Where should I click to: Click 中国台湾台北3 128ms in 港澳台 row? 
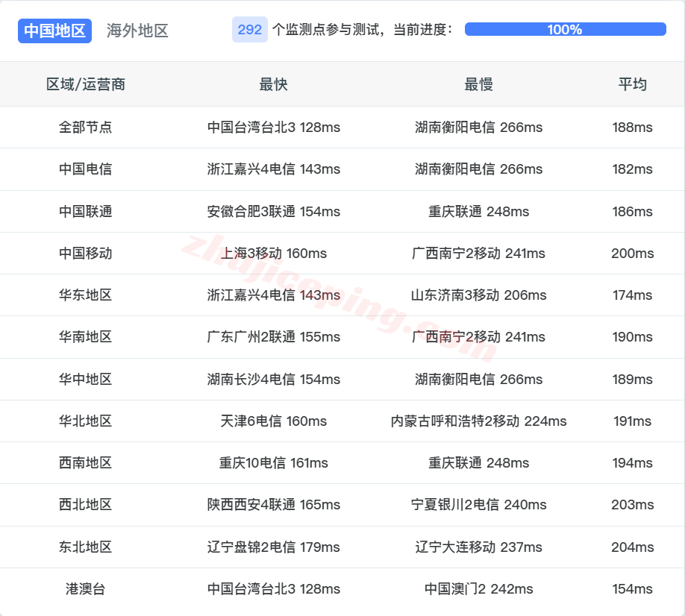coord(273,589)
